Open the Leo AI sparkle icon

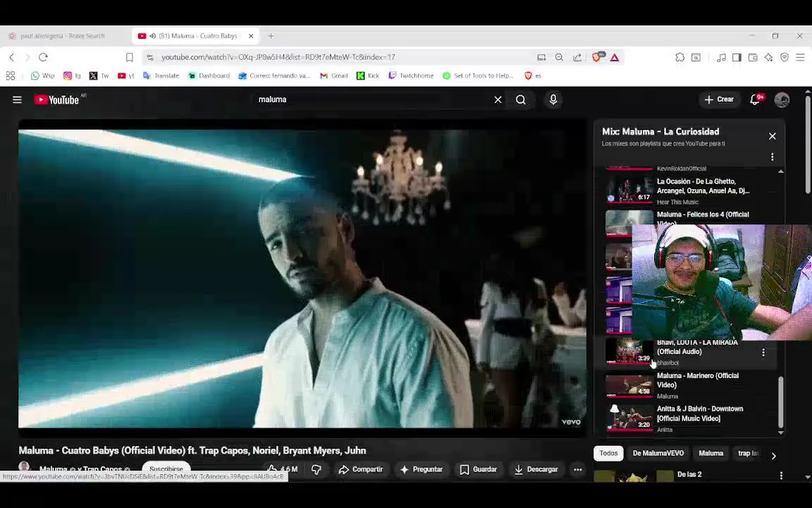click(768, 57)
